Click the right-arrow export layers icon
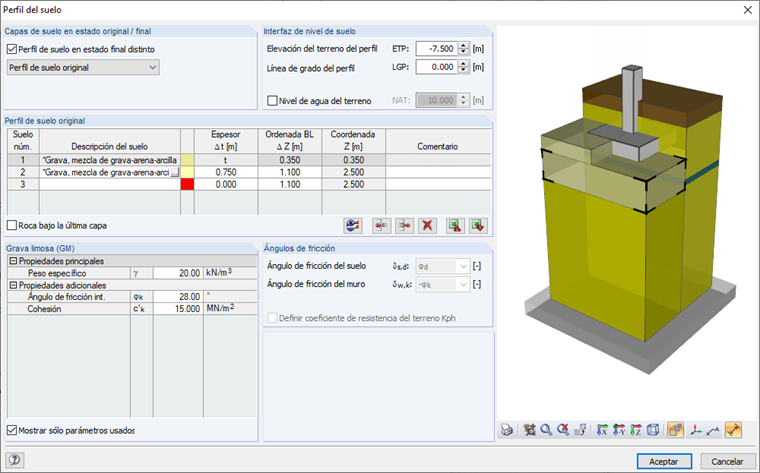This screenshot has width=760, height=473. point(404,226)
